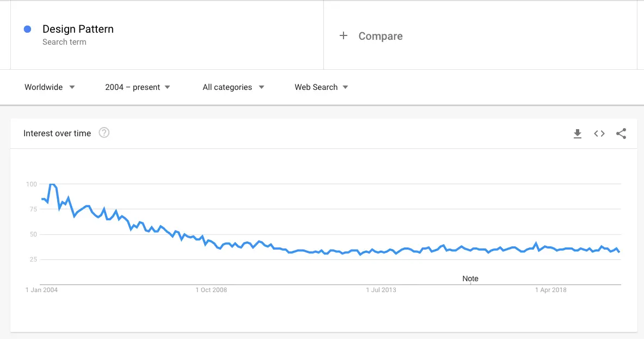Click the Search term label

coord(64,41)
